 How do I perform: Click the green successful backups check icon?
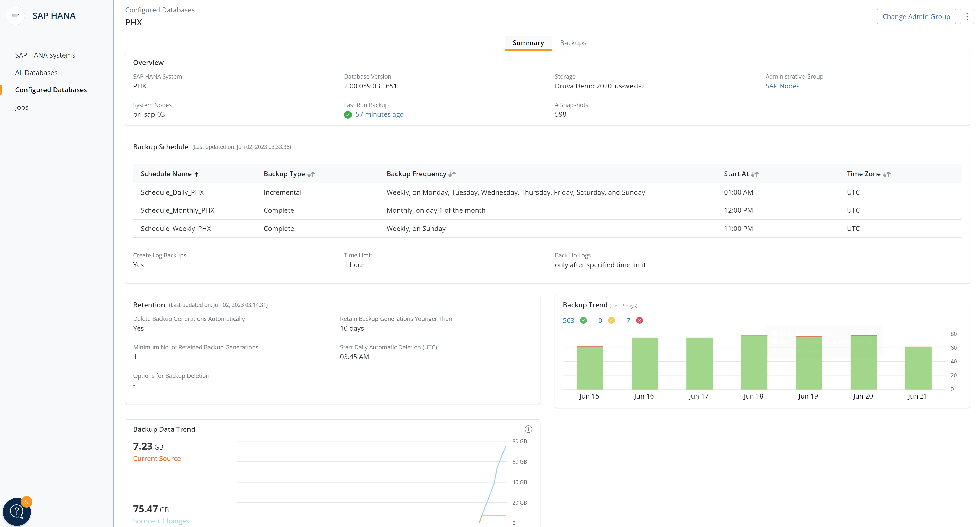(583, 320)
